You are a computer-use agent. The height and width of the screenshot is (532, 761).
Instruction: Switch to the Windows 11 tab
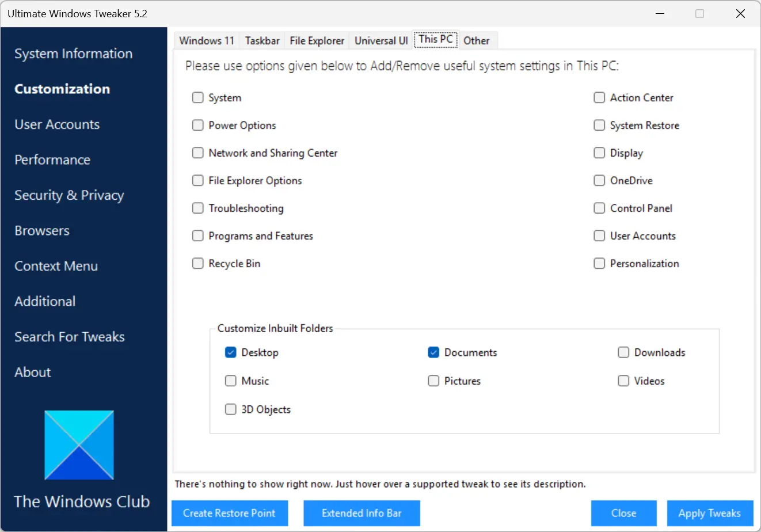[207, 40]
